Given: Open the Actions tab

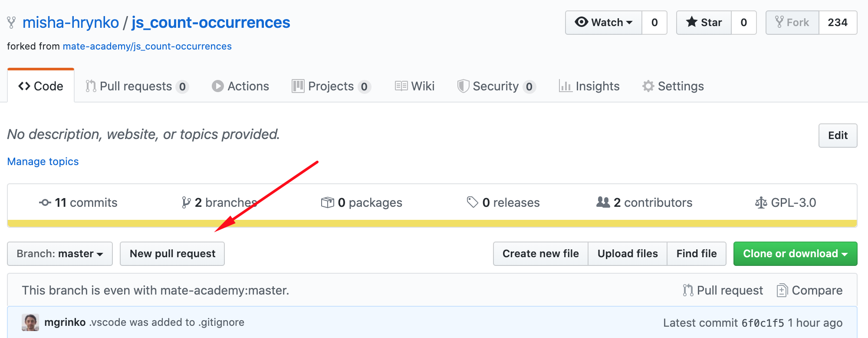Looking at the screenshot, I should 240,86.
